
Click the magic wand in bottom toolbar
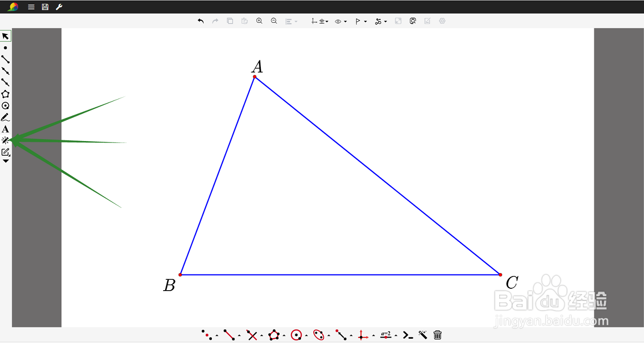click(423, 335)
